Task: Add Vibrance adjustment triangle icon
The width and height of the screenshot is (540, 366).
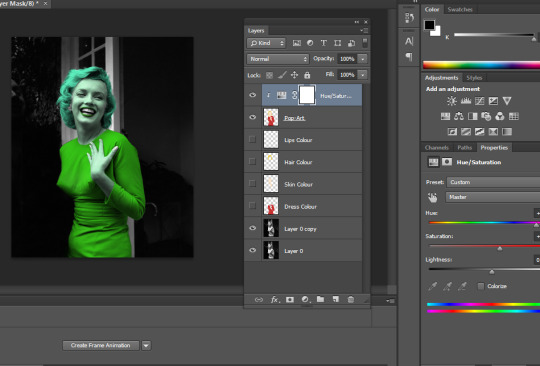Action: click(507, 101)
